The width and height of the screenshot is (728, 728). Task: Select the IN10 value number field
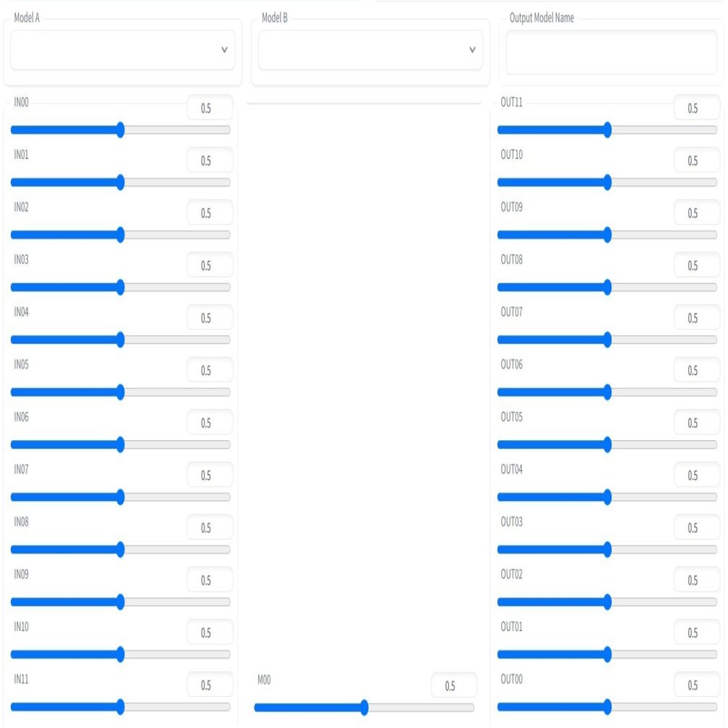210,632
